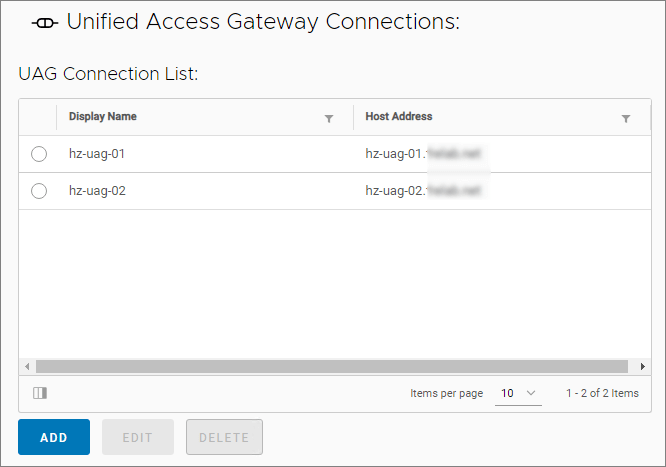
Task: Click the scrollbar left arrow
Action: (26, 366)
